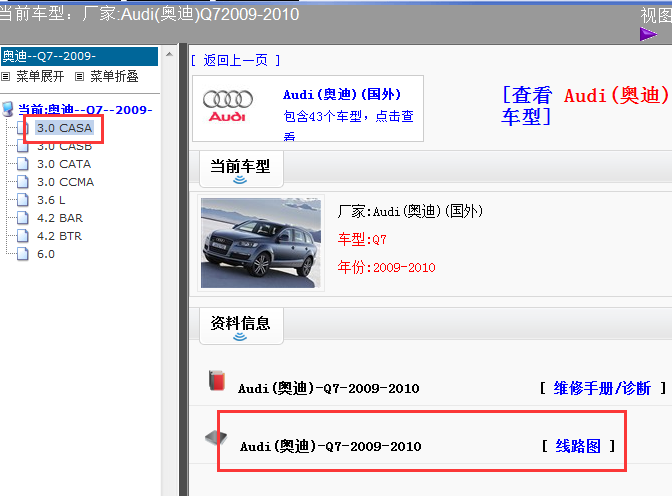Select the 4.2 BAR engine entry
Screen dimensions: 672x496
point(60,218)
